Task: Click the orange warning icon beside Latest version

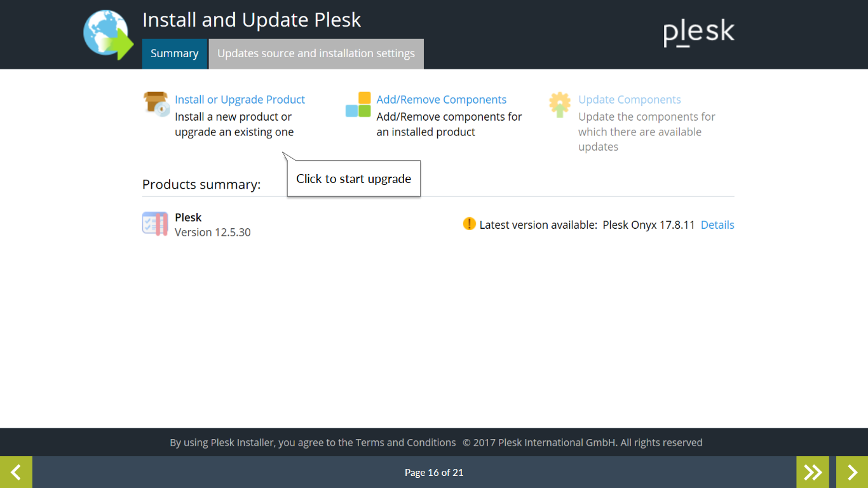Action: click(469, 224)
